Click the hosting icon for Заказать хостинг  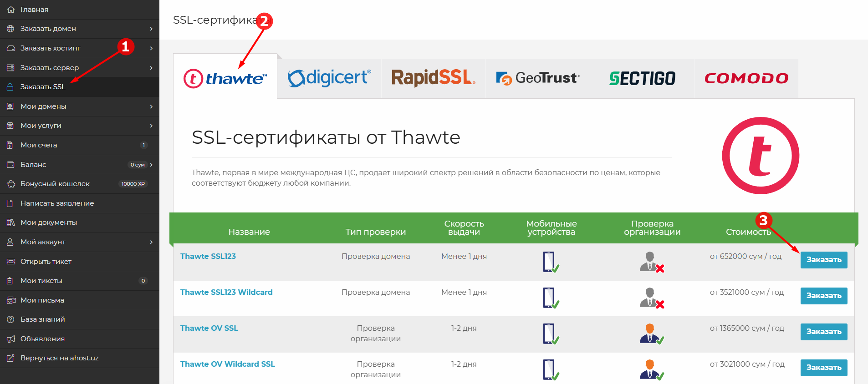pyautogui.click(x=10, y=48)
